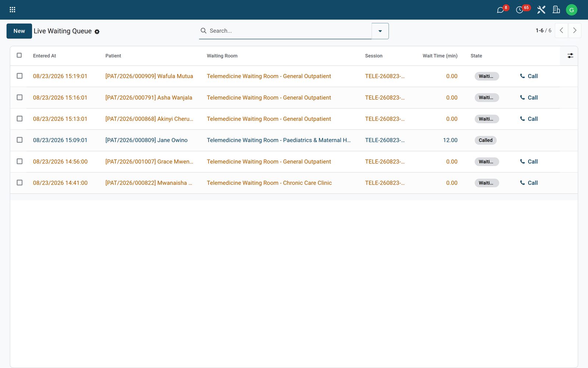This screenshot has height=368, width=588.
Task: Open Paediatrics & Maternal waiting room cell
Action: (x=279, y=140)
